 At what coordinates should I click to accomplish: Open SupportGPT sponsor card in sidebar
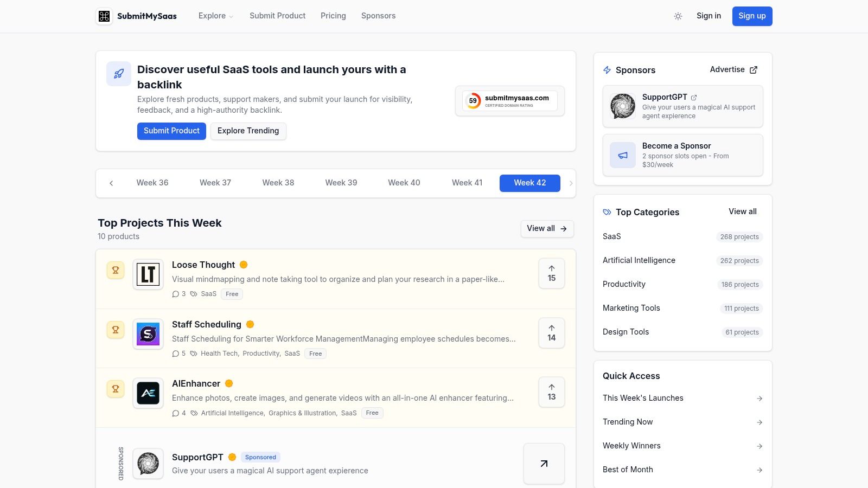[683, 106]
